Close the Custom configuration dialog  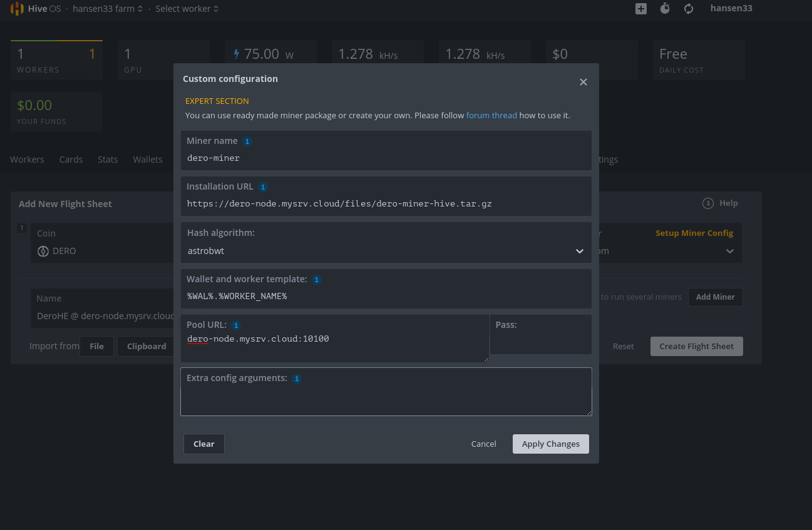coord(583,82)
